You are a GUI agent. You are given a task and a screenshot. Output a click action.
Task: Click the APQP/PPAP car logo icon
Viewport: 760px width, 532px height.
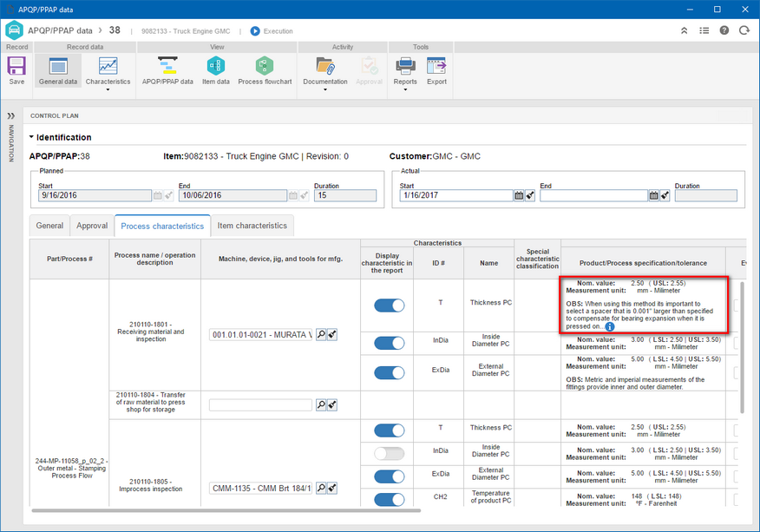[x=14, y=30]
